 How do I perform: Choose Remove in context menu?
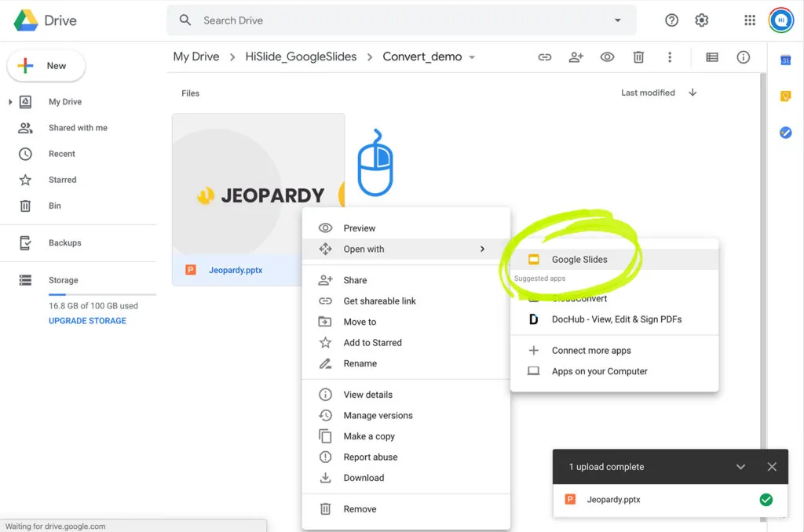point(406,509)
